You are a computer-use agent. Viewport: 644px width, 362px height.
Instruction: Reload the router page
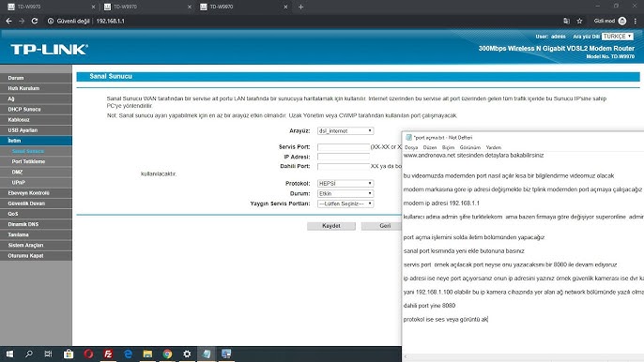pyautogui.click(x=35, y=21)
